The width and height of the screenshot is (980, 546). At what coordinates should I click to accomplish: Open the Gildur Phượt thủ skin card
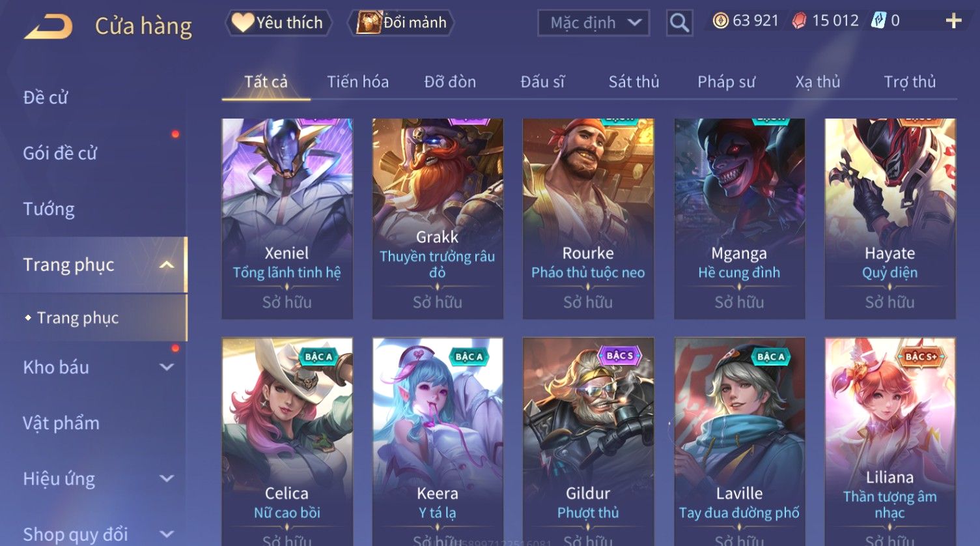(x=588, y=442)
